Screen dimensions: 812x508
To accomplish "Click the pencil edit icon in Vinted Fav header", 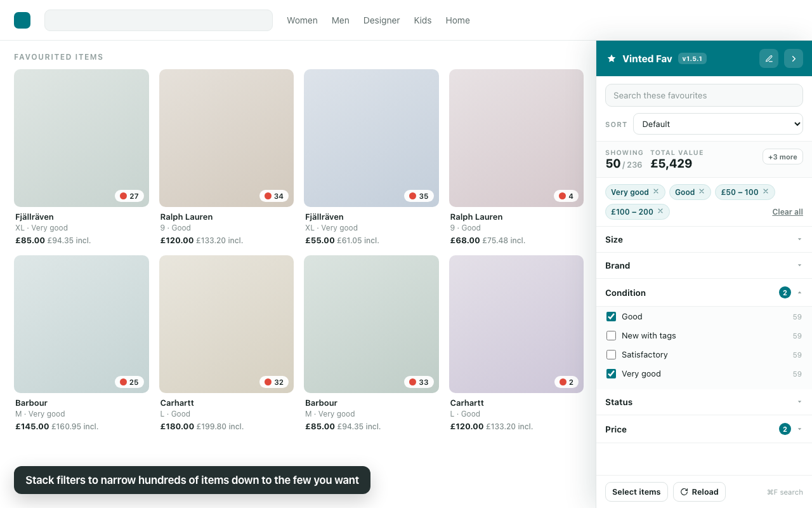I will pyautogui.click(x=769, y=58).
